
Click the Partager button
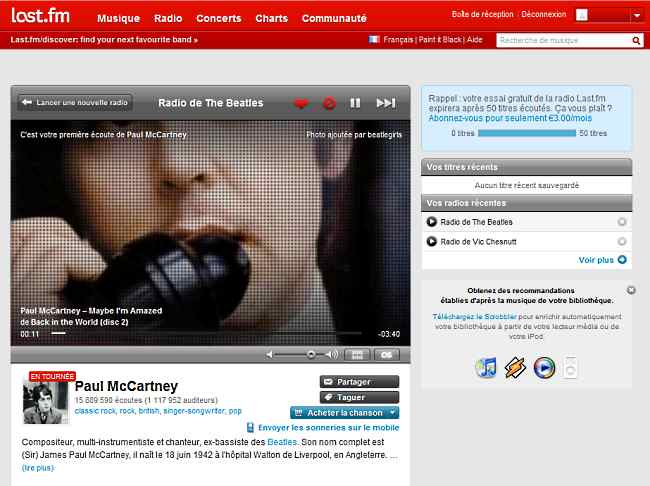359,382
